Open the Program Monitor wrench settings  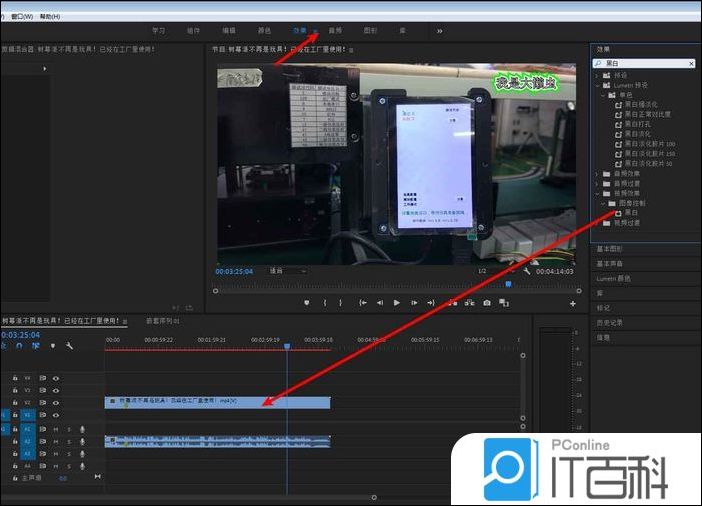tap(525, 271)
